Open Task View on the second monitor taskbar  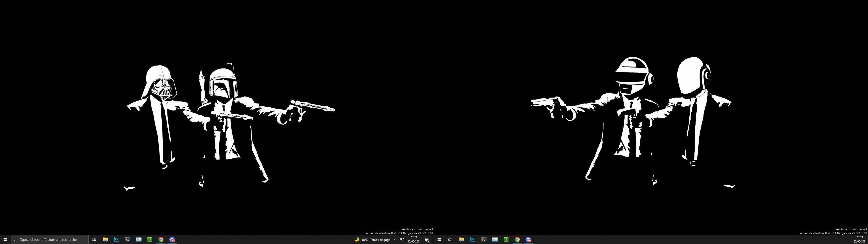(450, 240)
